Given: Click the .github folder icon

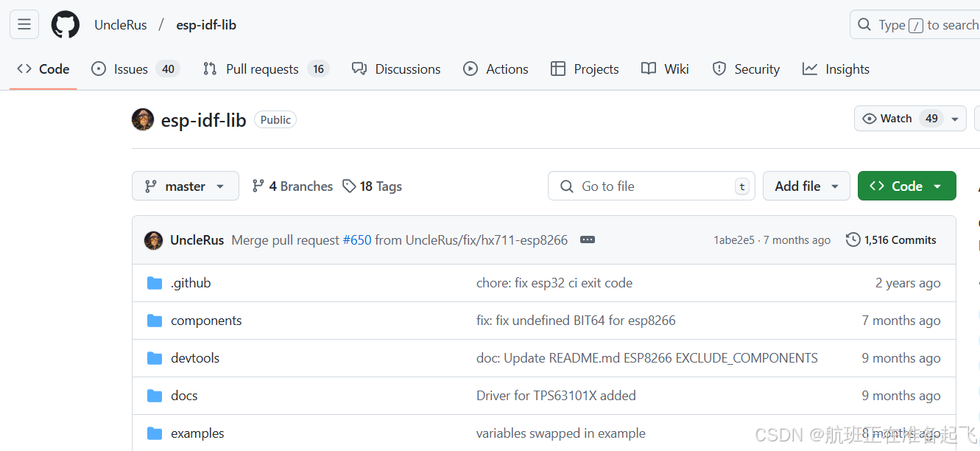Looking at the screenshot, I should (x=154, y=283).
